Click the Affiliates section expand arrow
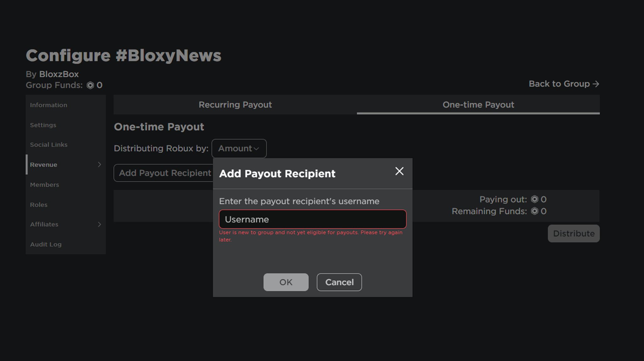Viewport: 644px width, 361px height. [99, 224]
